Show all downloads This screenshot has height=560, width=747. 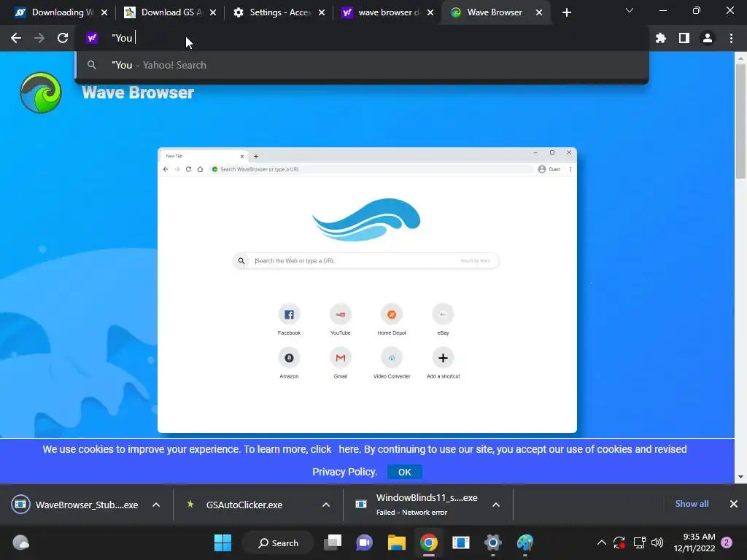(x=692, y=504)
